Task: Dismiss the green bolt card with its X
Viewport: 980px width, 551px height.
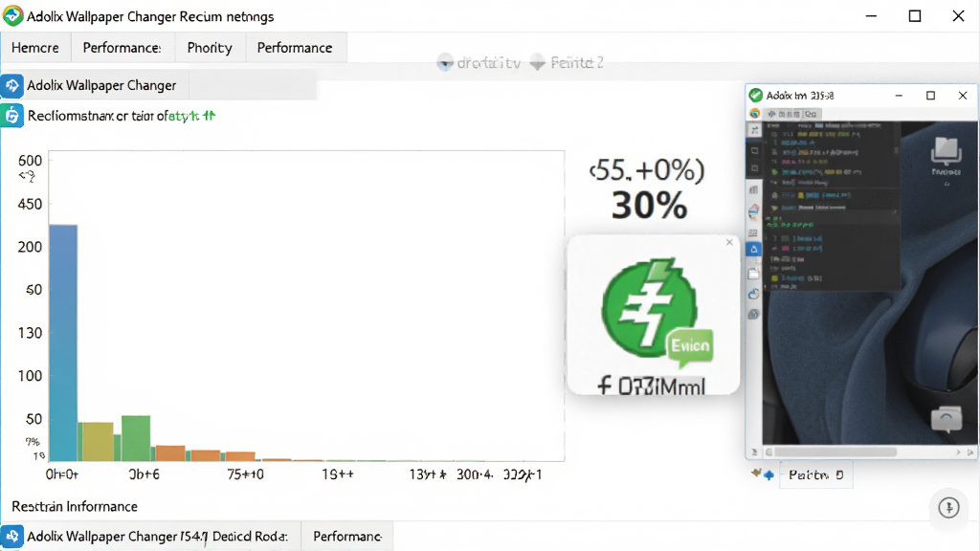Action: 729,242
